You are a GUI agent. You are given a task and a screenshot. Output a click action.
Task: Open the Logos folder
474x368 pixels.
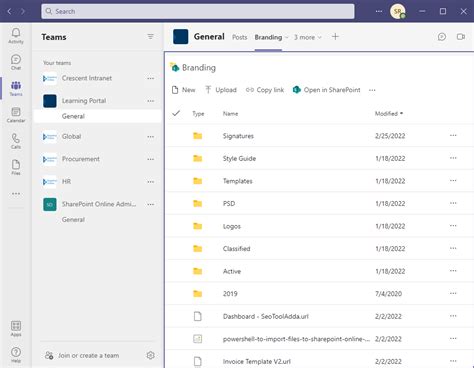click(232, 226)
